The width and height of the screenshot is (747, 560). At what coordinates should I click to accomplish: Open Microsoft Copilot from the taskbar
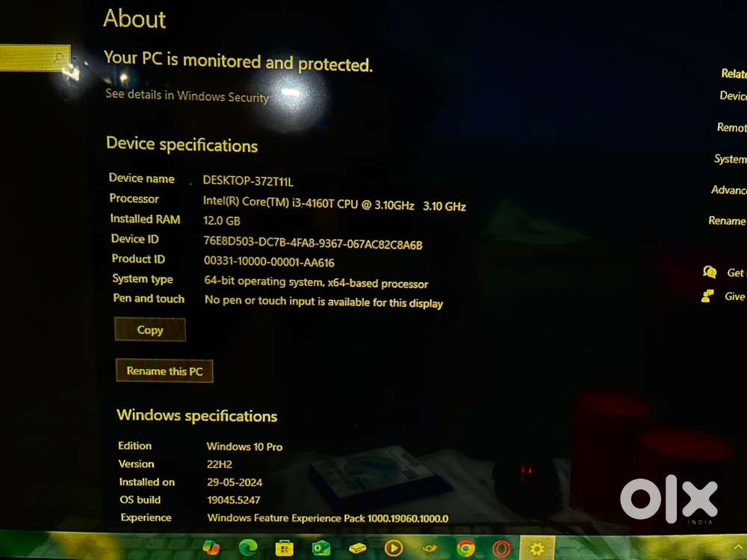[211, 547]
